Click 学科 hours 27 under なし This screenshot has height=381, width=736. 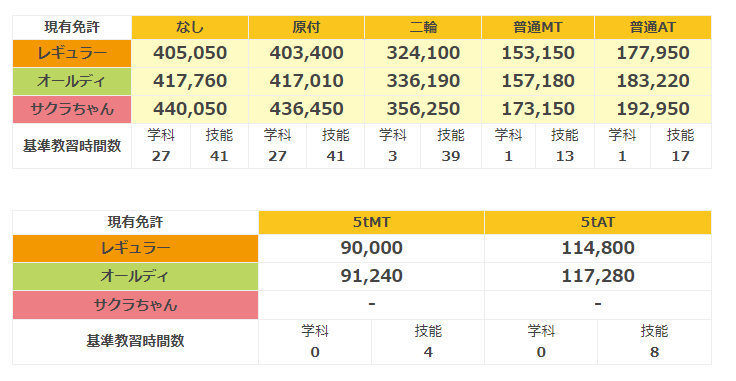(x=161, y=156)
